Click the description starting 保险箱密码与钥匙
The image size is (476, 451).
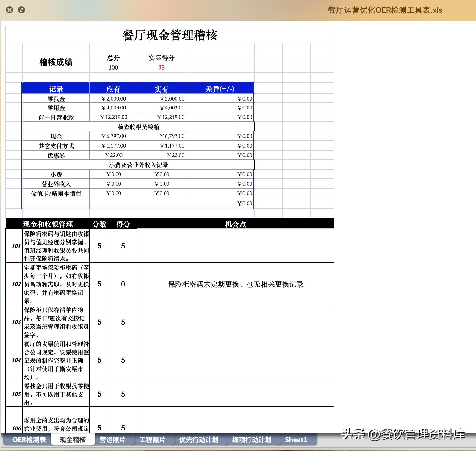pos(56,246)
